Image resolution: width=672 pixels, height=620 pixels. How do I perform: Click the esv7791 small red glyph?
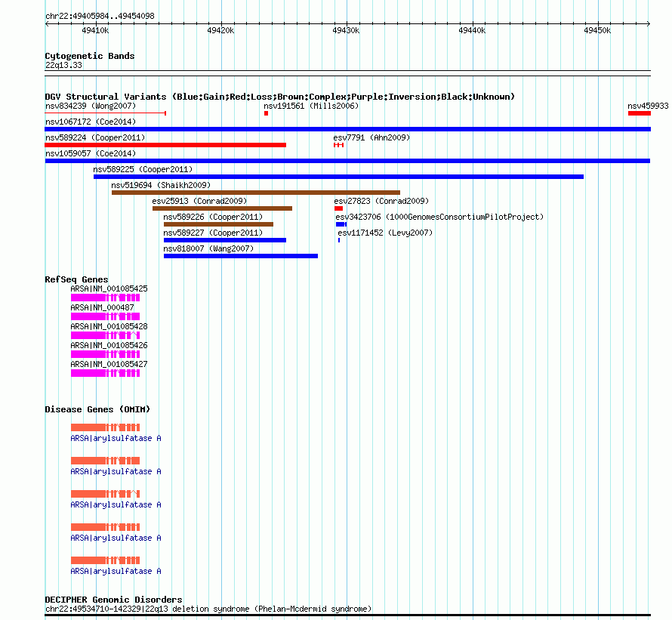pos(338,145)
